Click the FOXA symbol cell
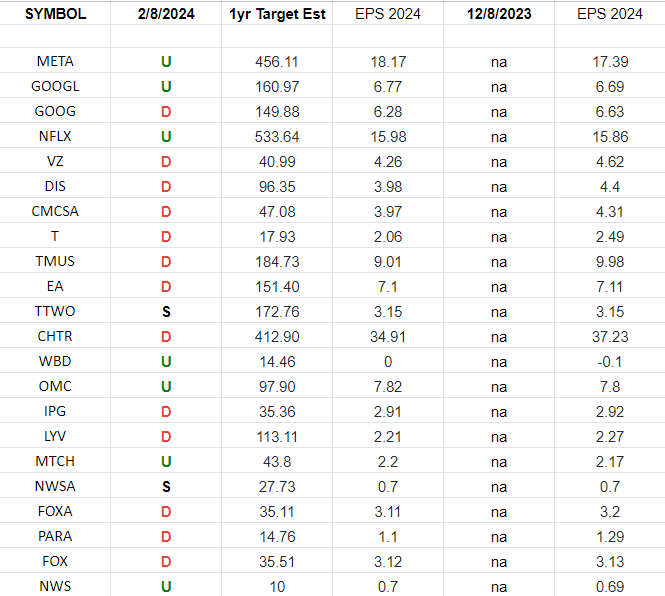The image size is (665, 596). pos(55,511)
